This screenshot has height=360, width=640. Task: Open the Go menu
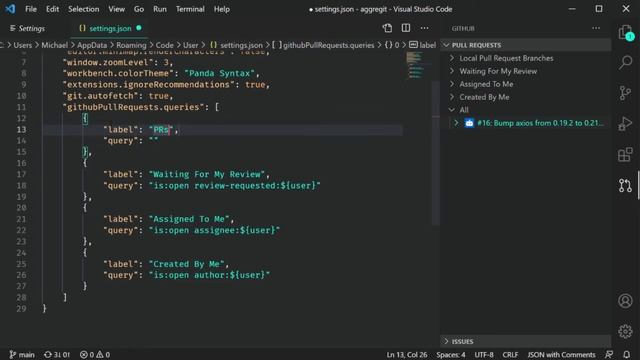(139, 9)
